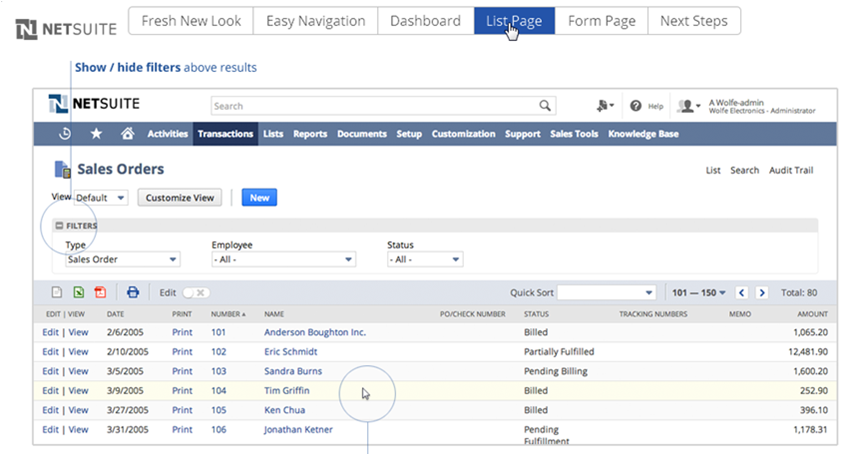The image size is (844, 455).
Task: Go to next page of results
Action: tap(762, 292)
